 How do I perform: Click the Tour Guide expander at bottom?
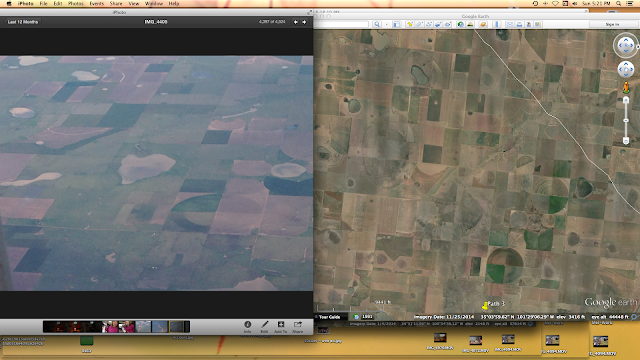click(x=329, y=317)
